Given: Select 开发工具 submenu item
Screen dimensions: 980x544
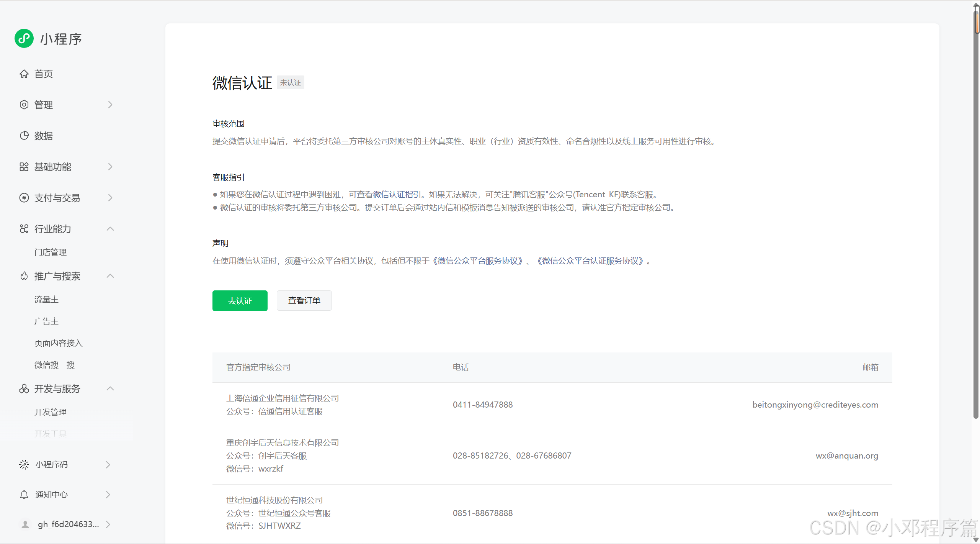Looking at the screenshot, I should coord(51,434).
